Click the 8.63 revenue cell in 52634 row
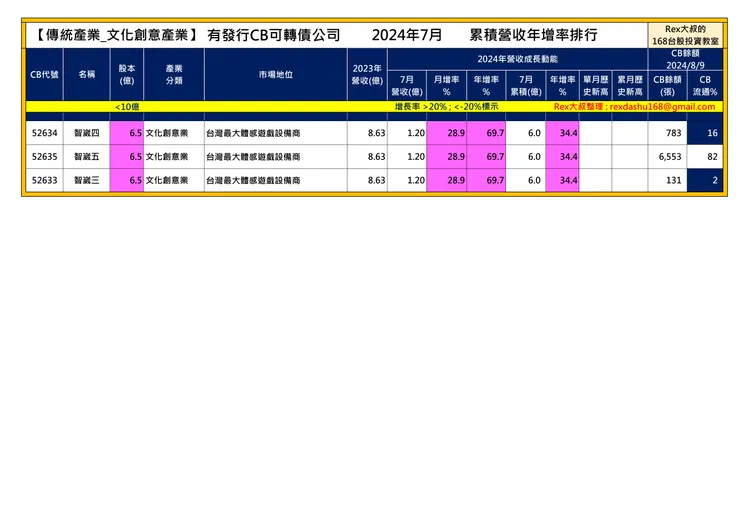 click(x=367, y=133)
